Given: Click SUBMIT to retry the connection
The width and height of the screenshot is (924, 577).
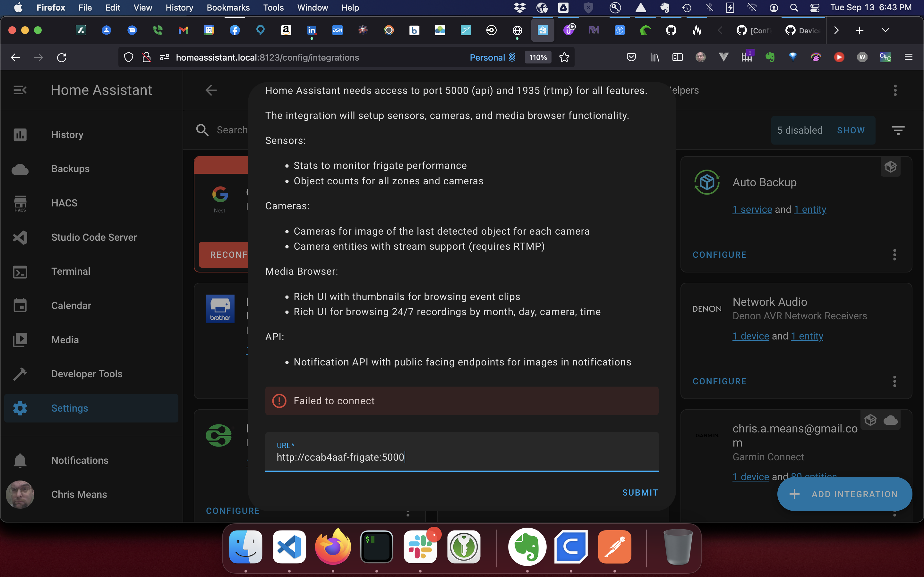Looking at the screenshot, I should (639, 492).
